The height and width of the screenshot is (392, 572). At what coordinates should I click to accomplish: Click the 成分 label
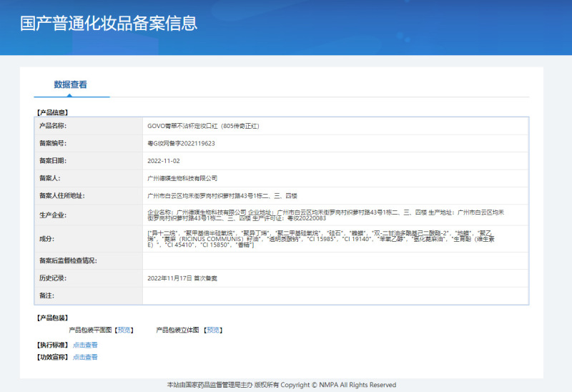click(46, 239)
